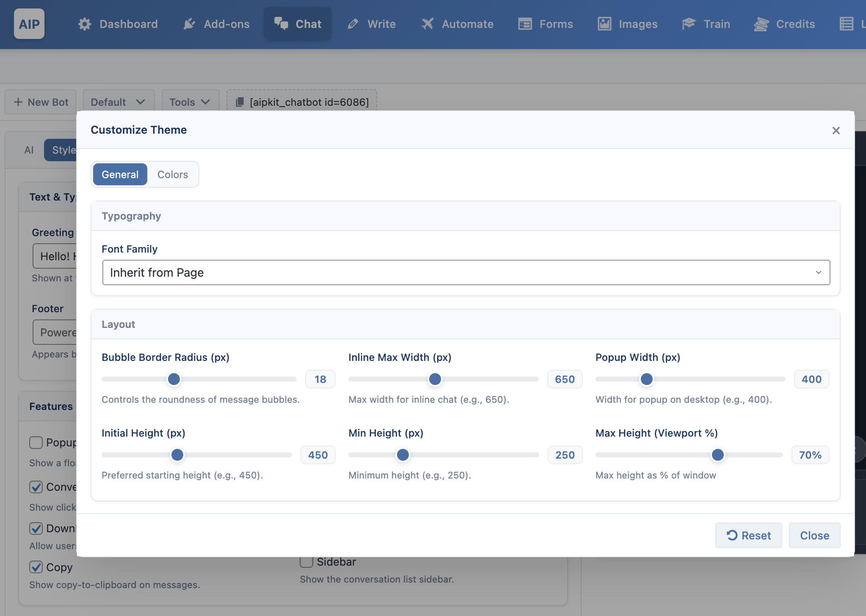
Task: Click the Credits icon
Action: click(761, 24)
